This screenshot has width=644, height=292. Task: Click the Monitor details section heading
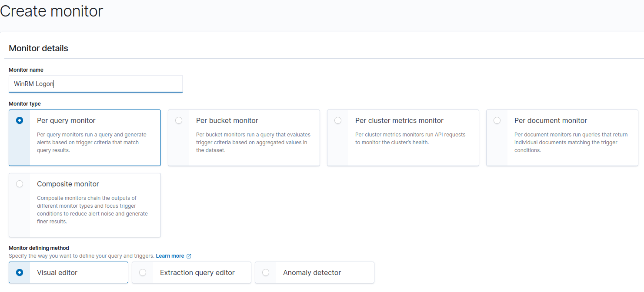(x=39, y=49)
